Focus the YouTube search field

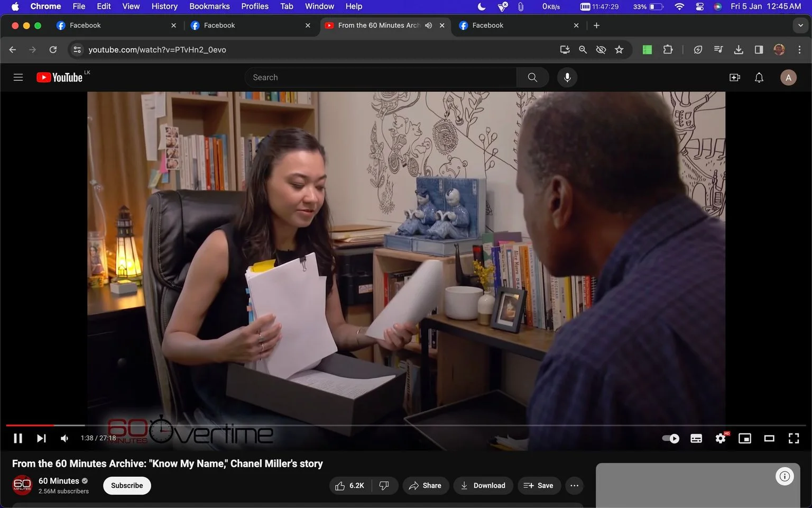click(381, 77)
